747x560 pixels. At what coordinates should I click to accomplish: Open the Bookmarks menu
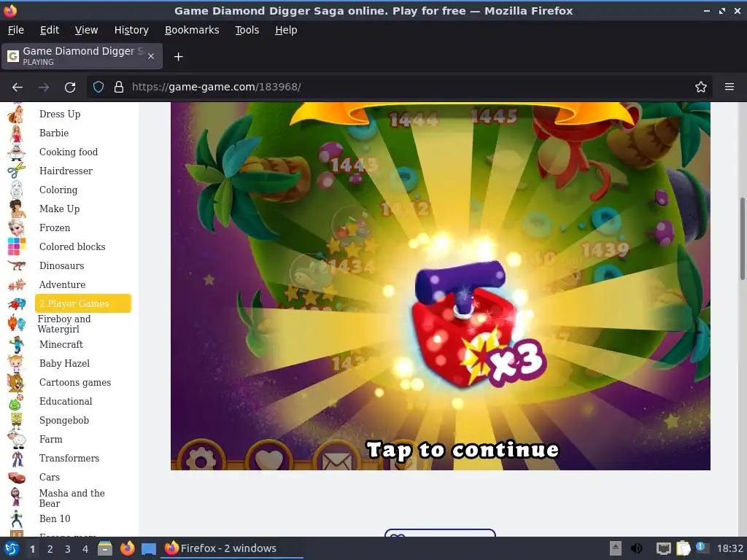[192, 30]
